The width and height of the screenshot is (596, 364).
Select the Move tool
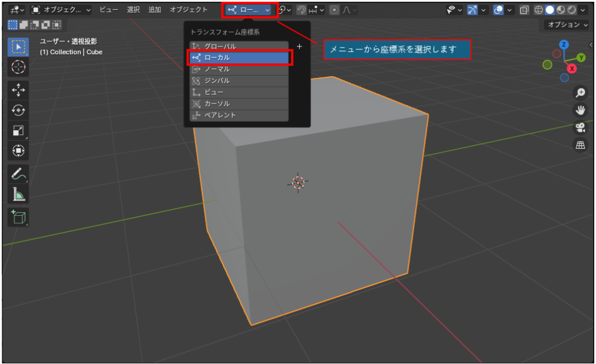click(x=18, y=90)
